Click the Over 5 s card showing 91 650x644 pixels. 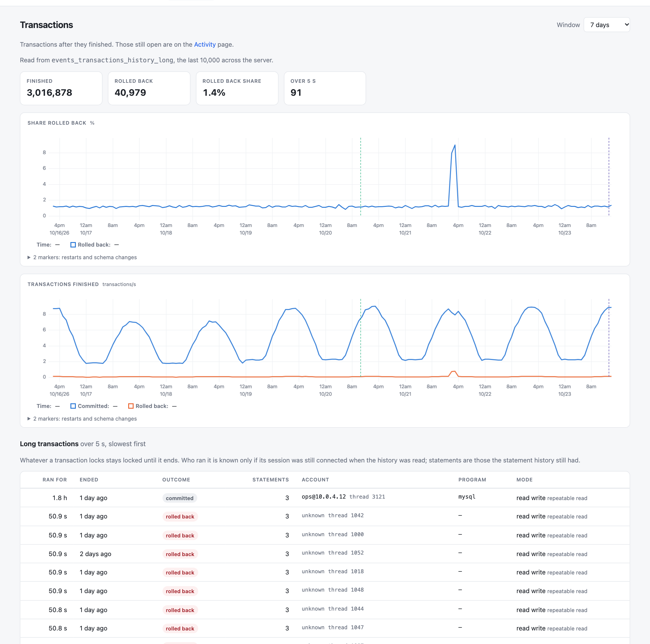tap(325, 88)
